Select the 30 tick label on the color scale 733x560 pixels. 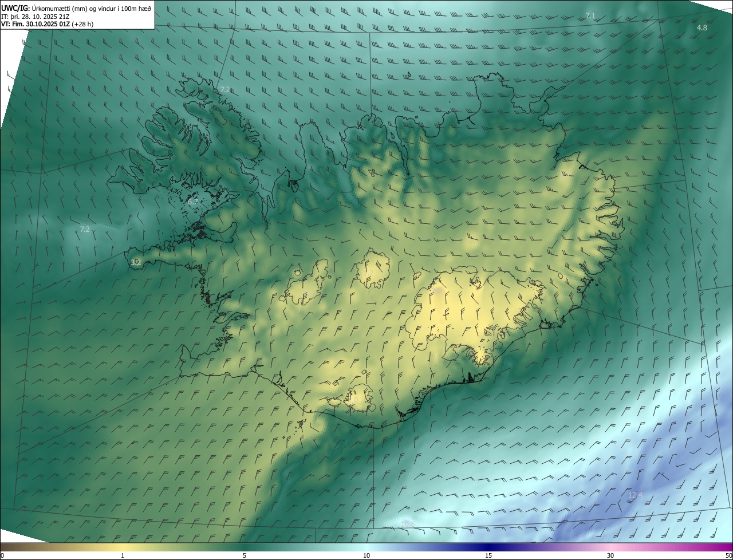pyautogui.click(x=610, y=555)
